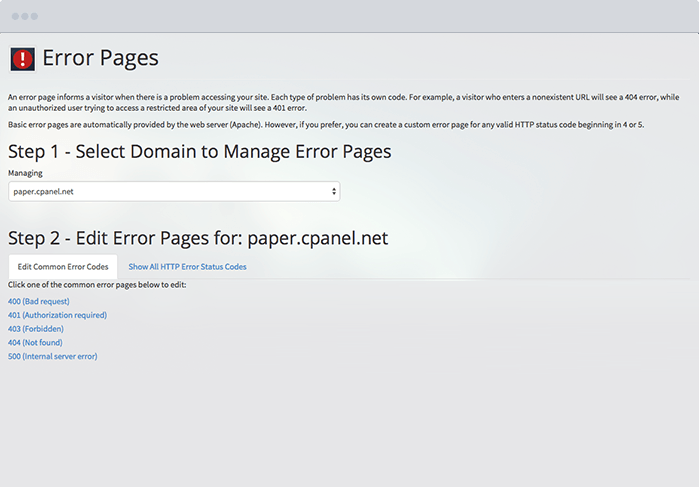
Task: Click the third window control dot
Action: (x=34, y=17)
